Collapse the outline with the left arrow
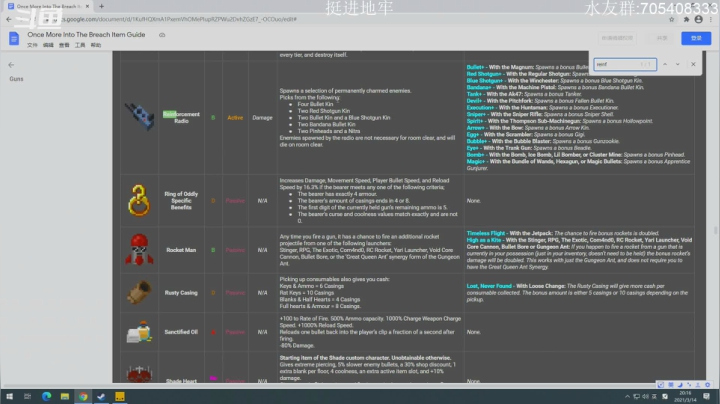Viewport: 720px width, 404px height. coord(11,65)
